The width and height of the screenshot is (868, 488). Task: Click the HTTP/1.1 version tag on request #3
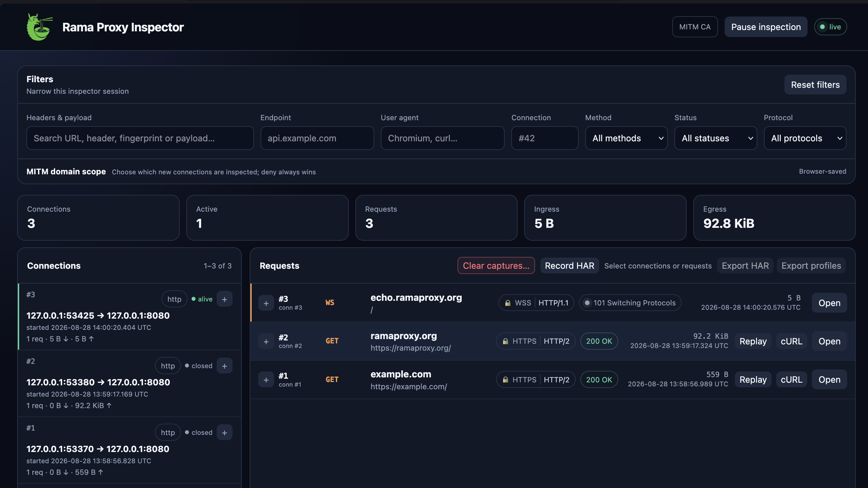(x=553, y=303)
